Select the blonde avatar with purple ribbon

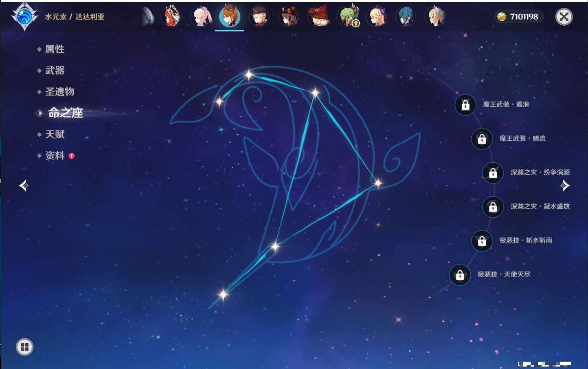pyautogui.click(x=377, y=17)
